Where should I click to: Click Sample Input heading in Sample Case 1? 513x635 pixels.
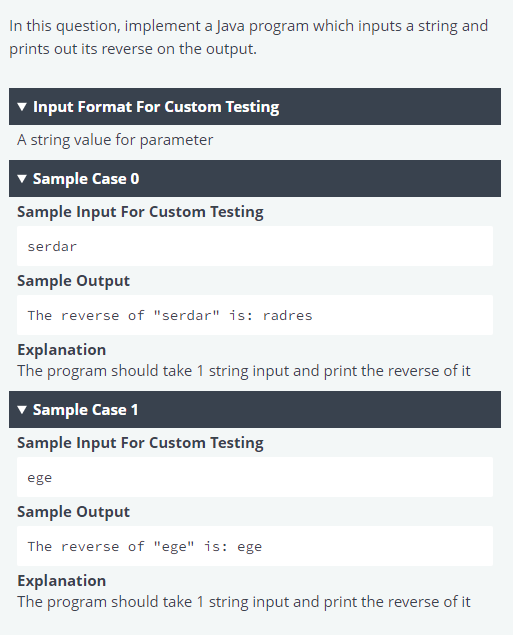[140, 443]
